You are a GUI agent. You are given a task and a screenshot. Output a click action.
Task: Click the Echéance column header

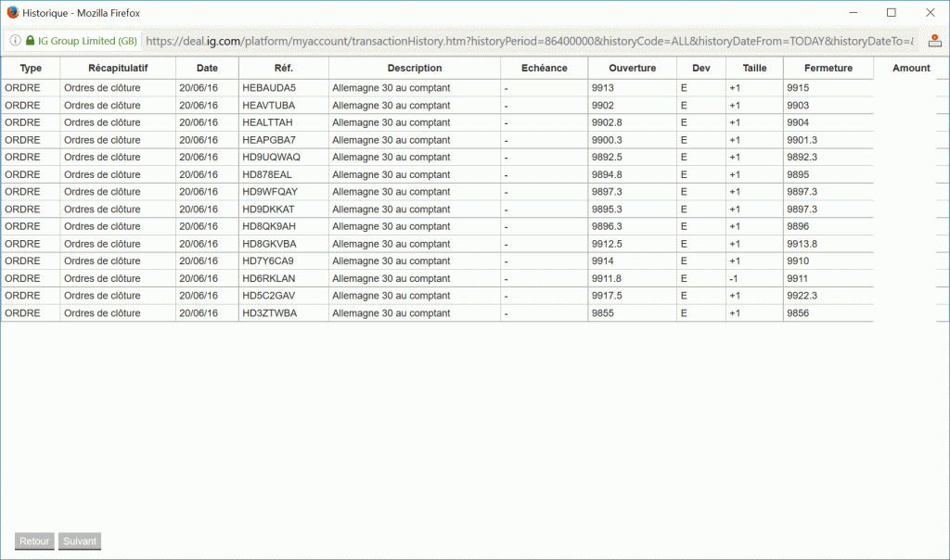coord(544,68)
